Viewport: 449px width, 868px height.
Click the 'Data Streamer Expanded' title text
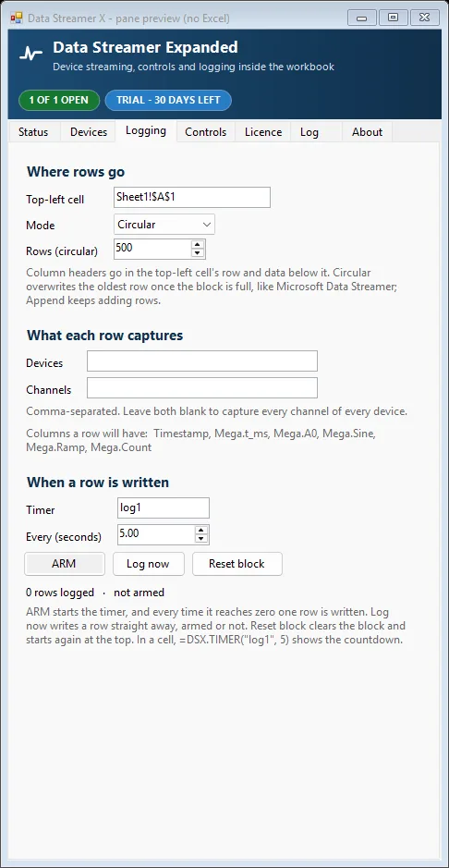[x=145, y=48]
